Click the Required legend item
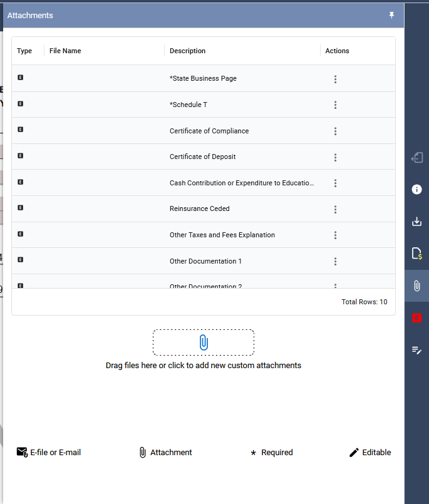 pyautogui.click(x=272, y=453)
